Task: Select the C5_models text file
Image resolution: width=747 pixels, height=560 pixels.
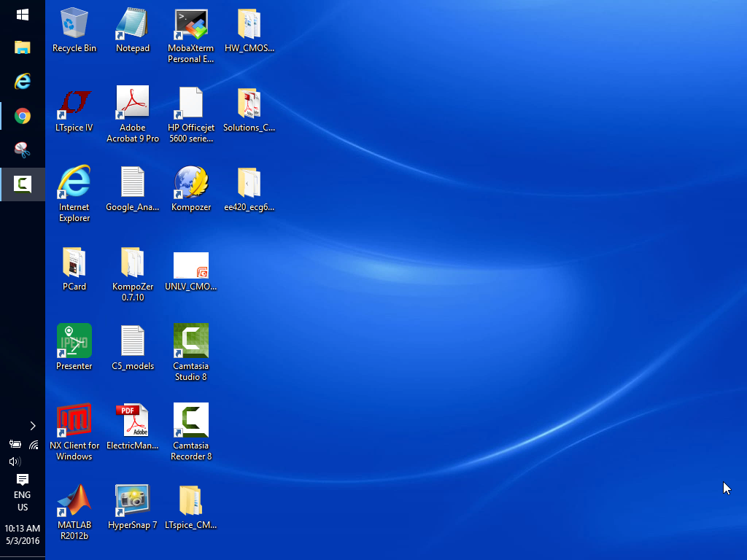Action: [x=133, y=342]
